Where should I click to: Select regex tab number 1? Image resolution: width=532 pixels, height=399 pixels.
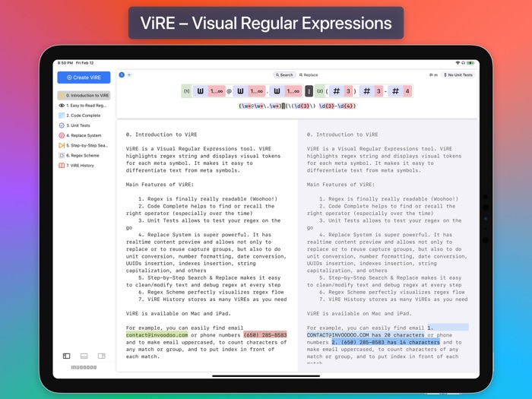coord(122,74)
